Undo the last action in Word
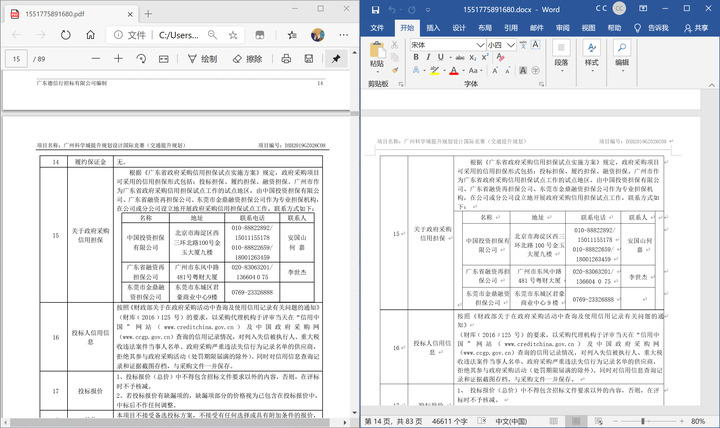This screenshot has width=720, height=428. click(392, 10)
